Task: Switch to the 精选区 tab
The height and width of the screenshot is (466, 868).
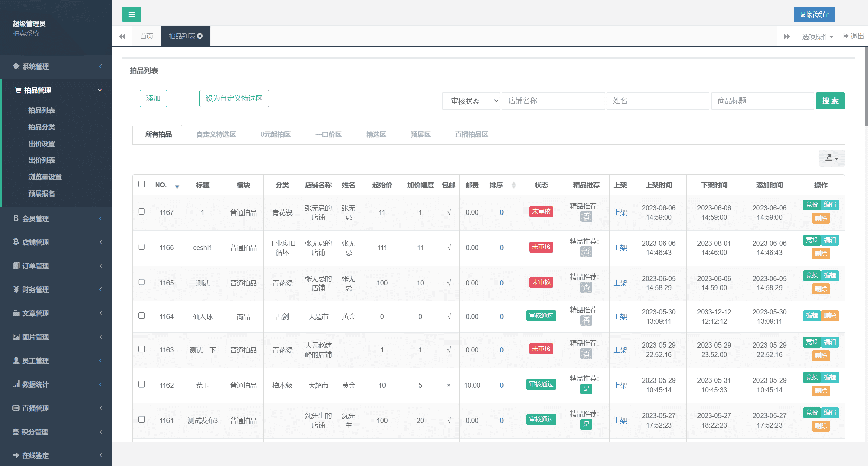Action: (376, 135)
